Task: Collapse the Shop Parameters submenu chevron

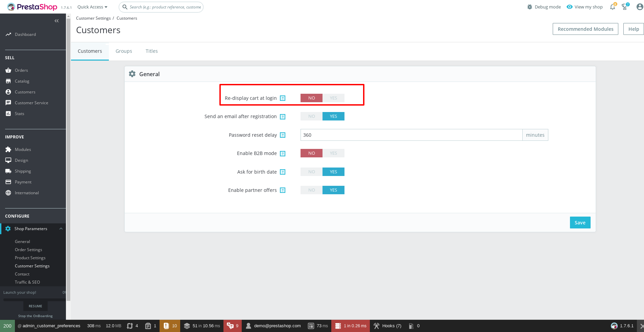Action: [61, 229]
